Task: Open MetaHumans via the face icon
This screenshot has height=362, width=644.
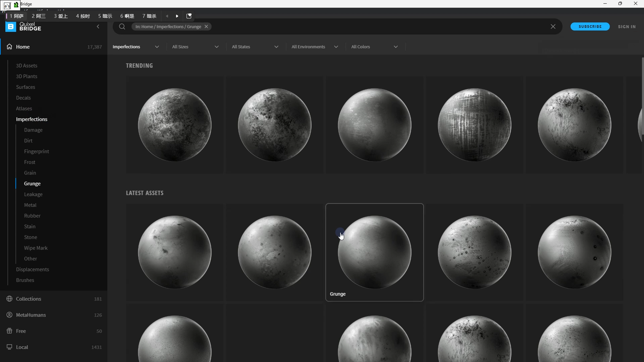Action: point(9,315)
